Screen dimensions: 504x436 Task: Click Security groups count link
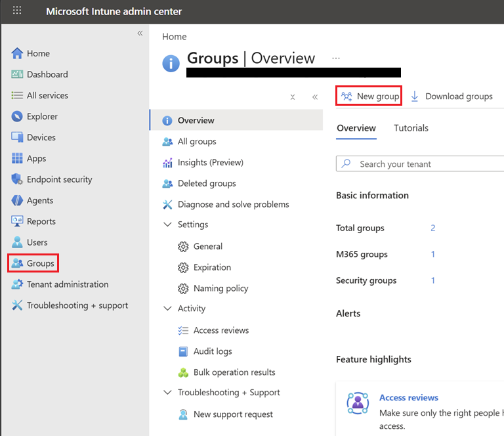pos(433,280)
